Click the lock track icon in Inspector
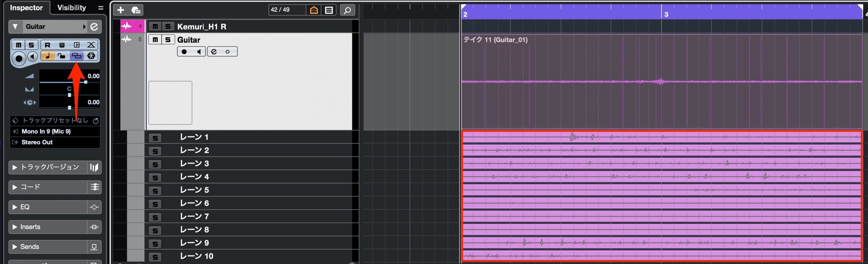The width and height of the screenshot is (868, 264). tap(62, 56)
